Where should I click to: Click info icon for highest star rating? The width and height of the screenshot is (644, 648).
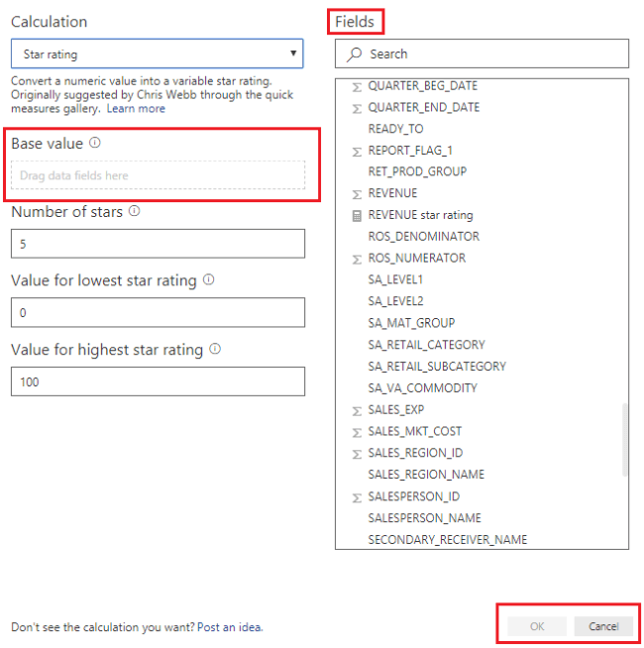215,349
